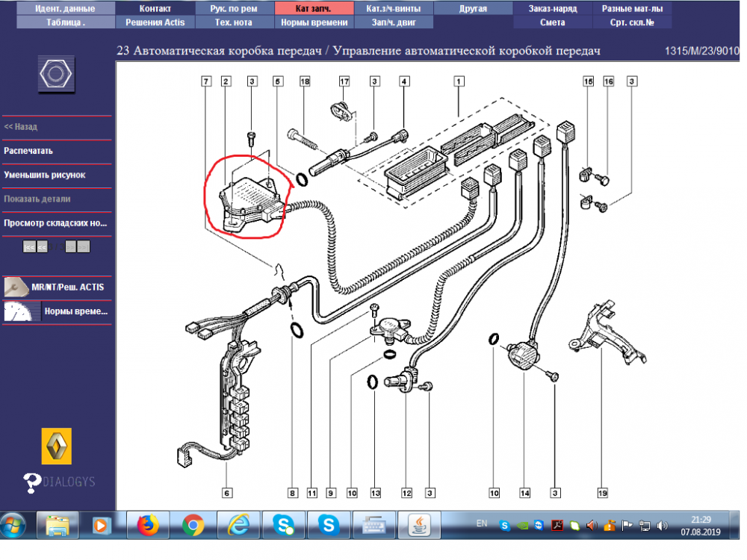Jump to the first diagram page

(x=29, y=246)
